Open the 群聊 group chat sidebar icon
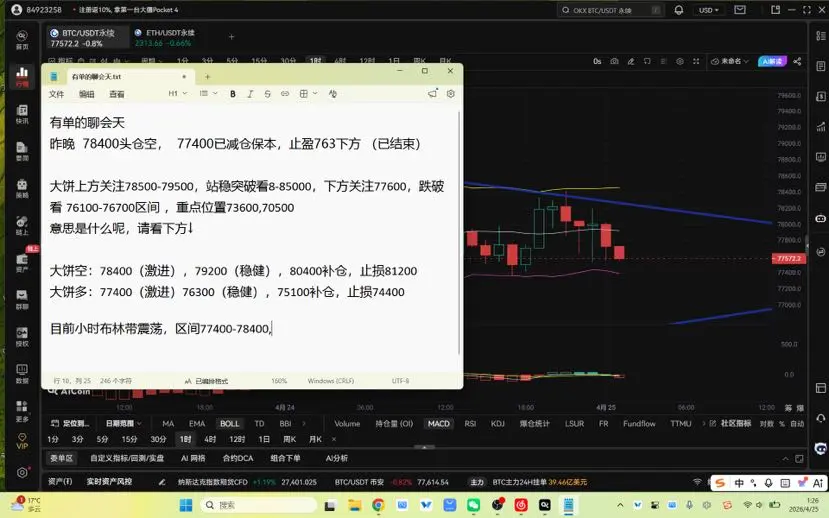829x518 pixels. point(22,300)
